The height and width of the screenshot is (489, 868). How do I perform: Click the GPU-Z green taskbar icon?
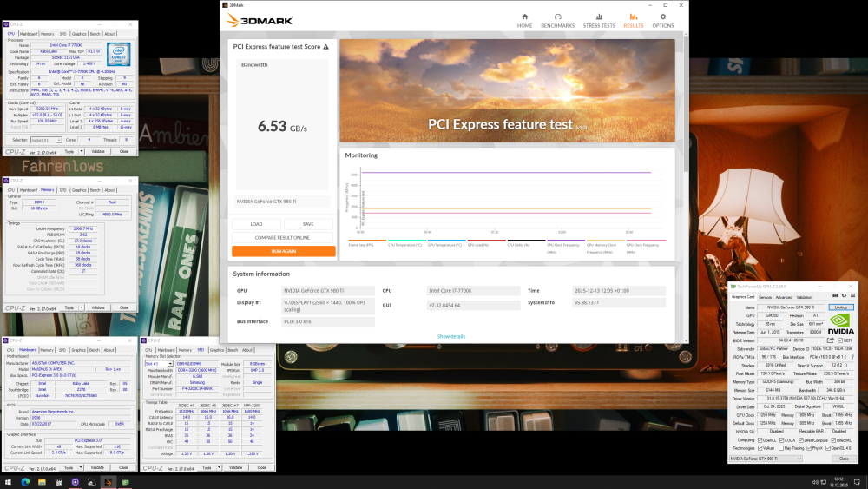[125, 482]
